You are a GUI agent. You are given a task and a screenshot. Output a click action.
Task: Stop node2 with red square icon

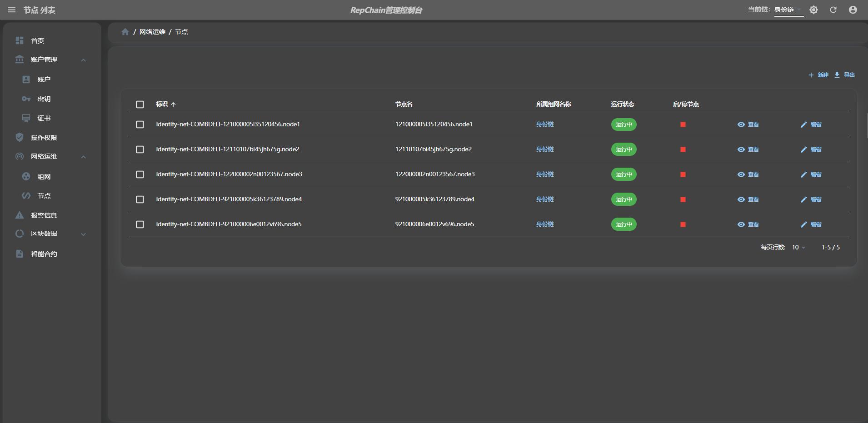(683, 149)
